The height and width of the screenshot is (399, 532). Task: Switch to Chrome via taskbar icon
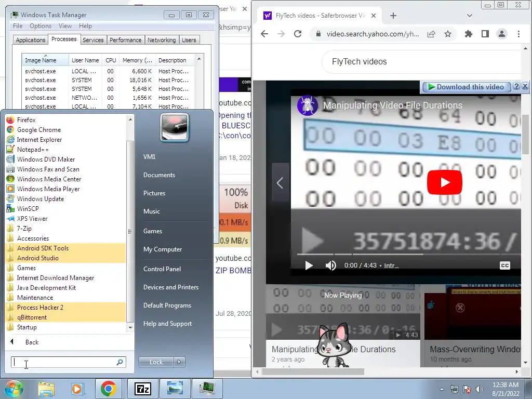coord(108,389)
